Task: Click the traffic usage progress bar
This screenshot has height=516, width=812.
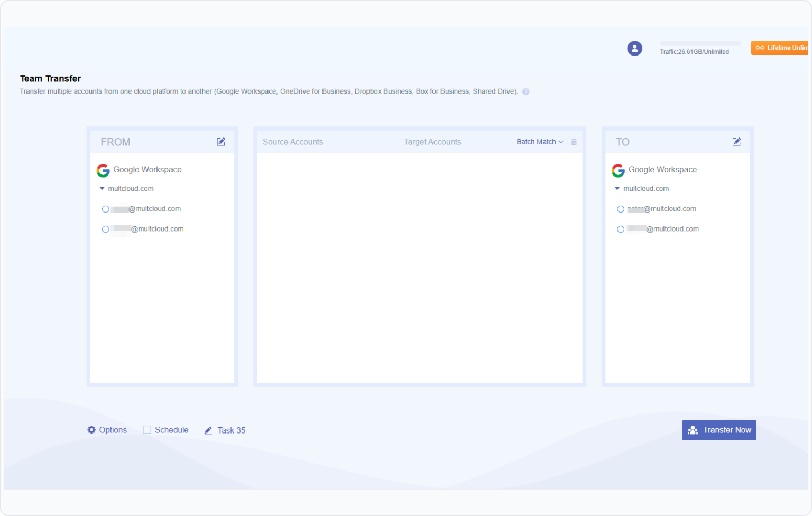Action: 700,43
